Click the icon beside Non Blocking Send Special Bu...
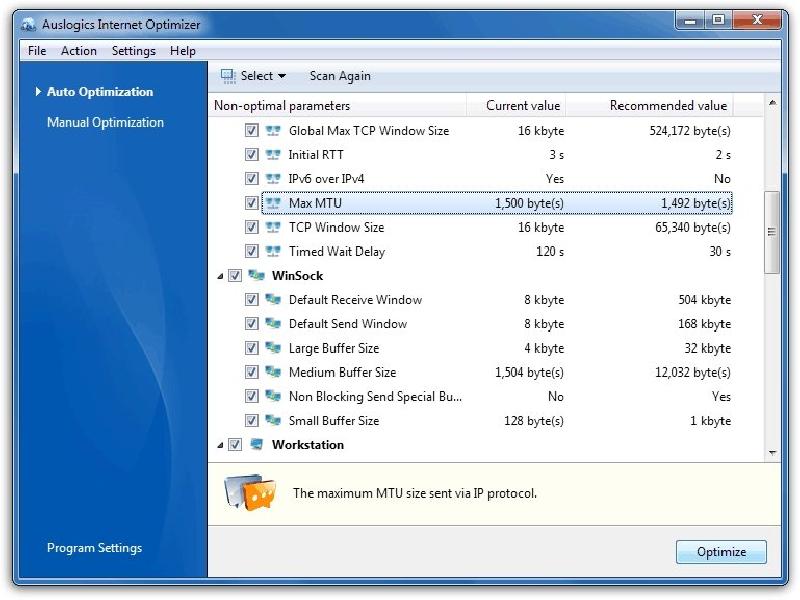The image size is (800, 600). [x=273, y=396]
